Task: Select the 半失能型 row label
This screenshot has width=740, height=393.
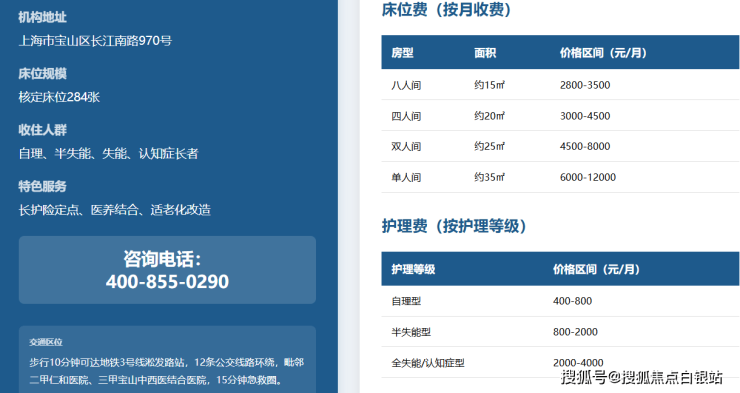Action: [411, 332]
